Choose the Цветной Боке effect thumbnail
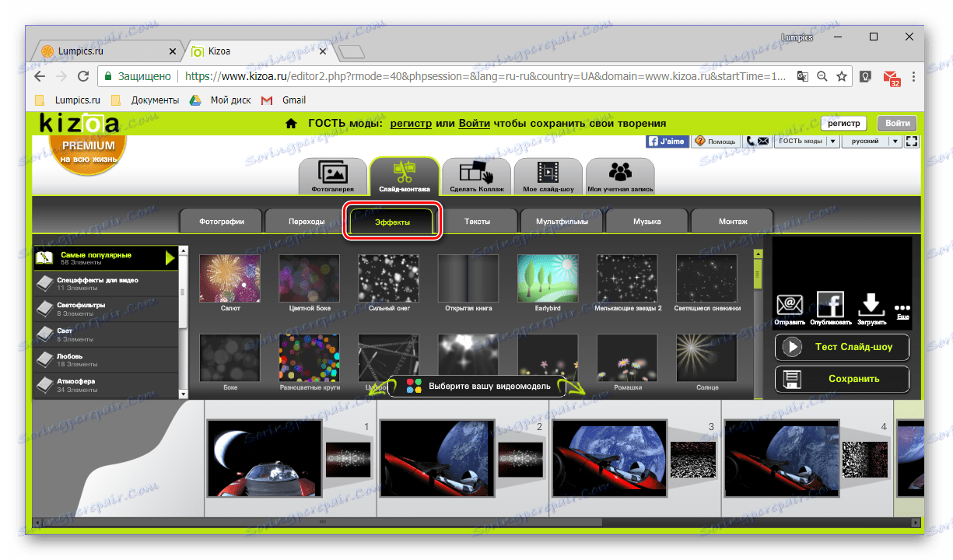The height and width of the screenshot is (560, 953). 310,278
